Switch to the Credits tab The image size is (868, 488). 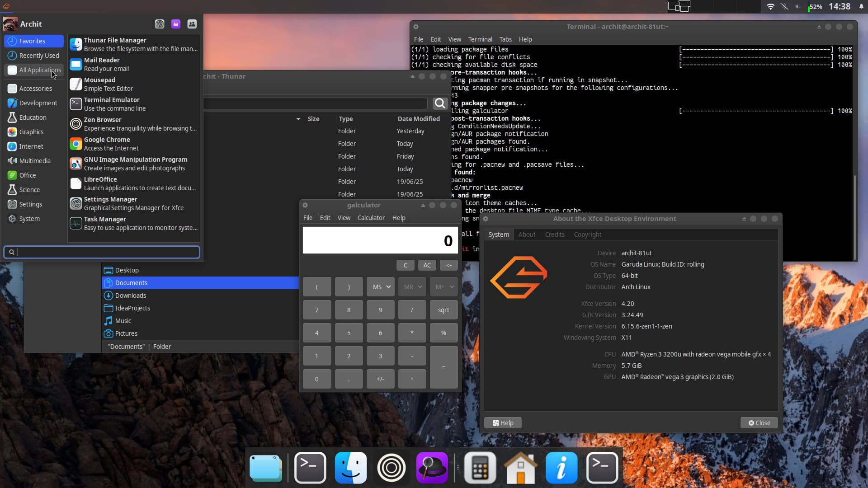(554, 235)
